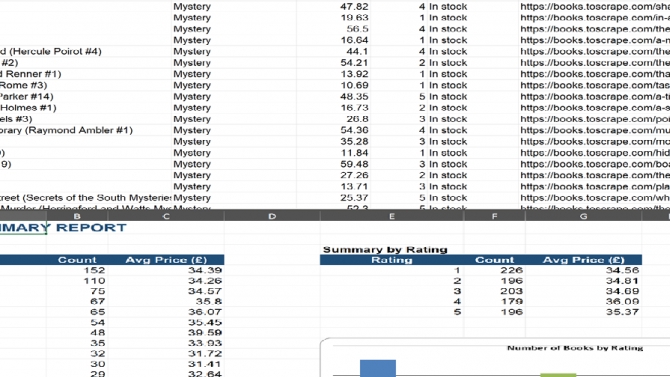The width and height of the screenshot is (670, 377).
Task: Select the count cell 75
Action: pos(77,291)
